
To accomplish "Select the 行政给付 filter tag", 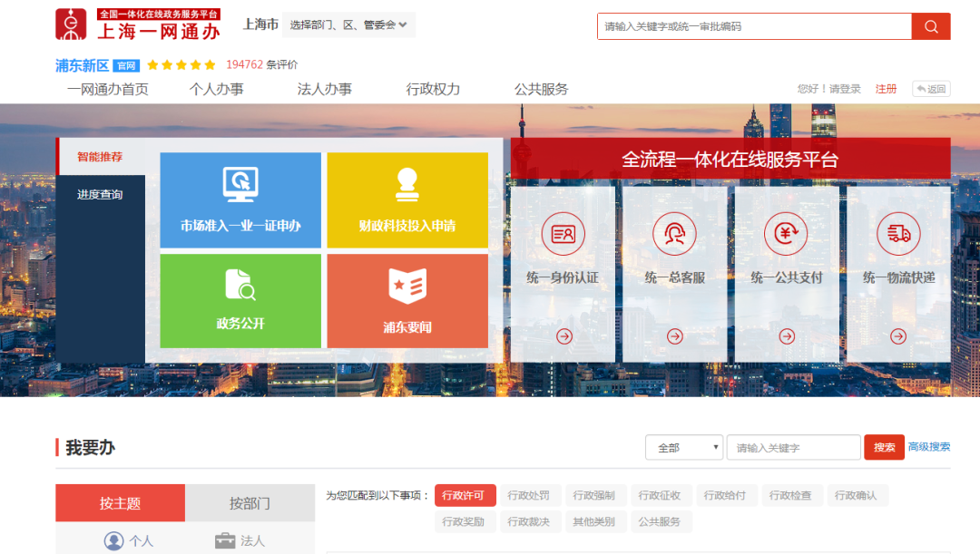I will (x=725, y=495).
